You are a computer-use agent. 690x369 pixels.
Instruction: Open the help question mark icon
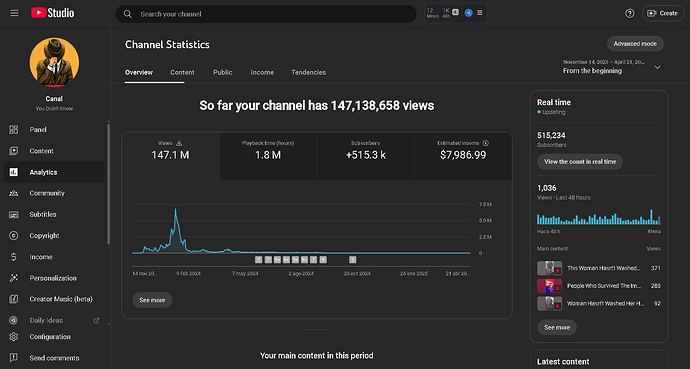pyautogui.click(x=630, y=14)
